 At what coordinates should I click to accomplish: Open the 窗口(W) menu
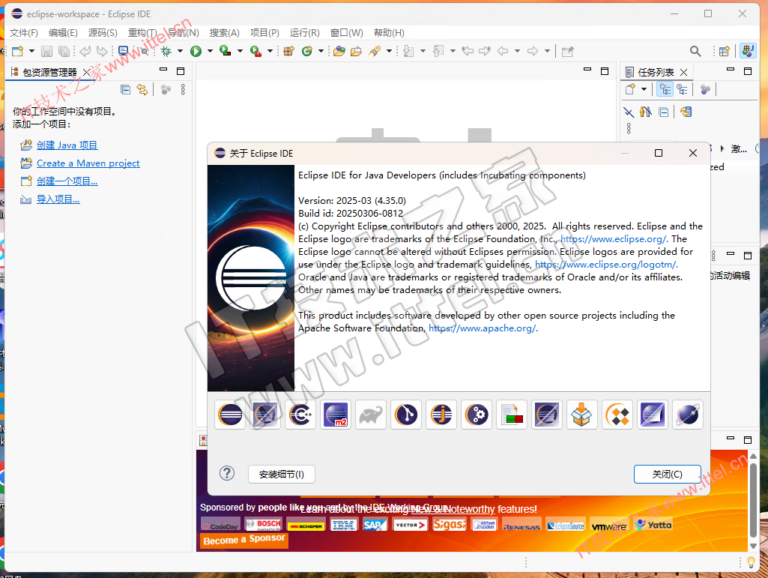click(346, 33)
